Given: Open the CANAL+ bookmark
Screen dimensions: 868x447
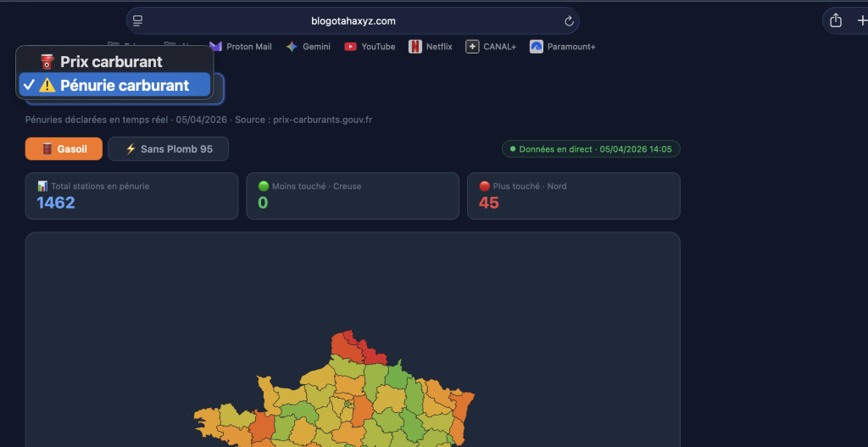Looking at the screenshot, I should coord(491,47).
